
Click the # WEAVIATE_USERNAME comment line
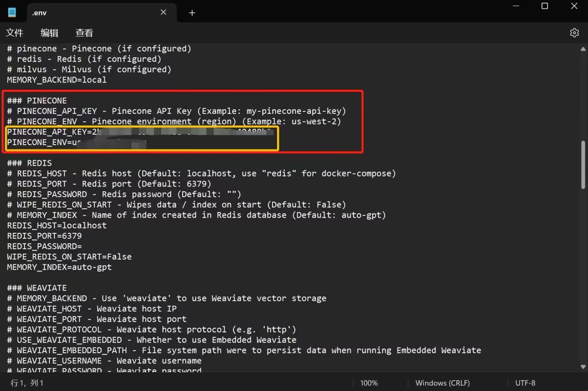[104, 361]
